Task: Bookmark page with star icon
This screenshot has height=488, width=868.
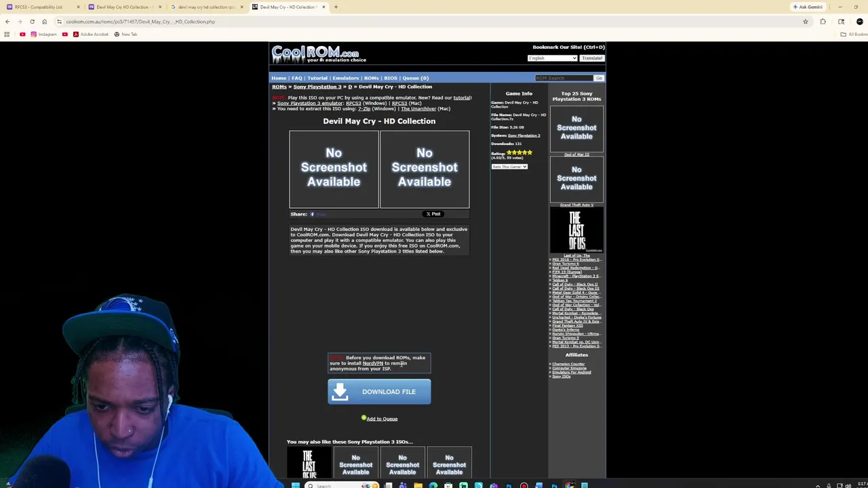Action: [x=806, y=22]
